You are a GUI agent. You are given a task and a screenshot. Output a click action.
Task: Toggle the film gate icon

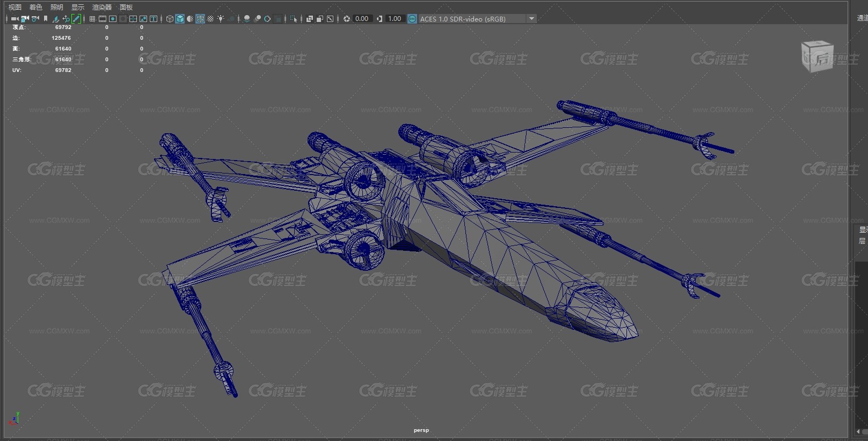103,19
